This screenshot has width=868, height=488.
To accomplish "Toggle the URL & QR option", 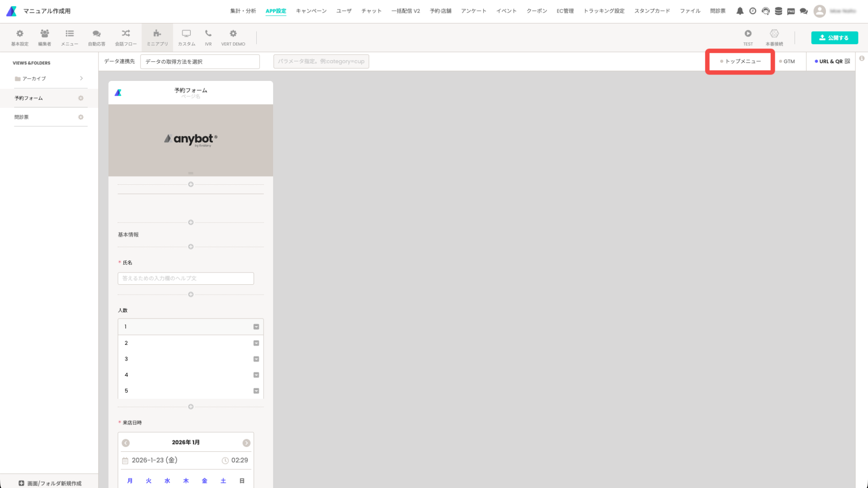I will point(831,61).
